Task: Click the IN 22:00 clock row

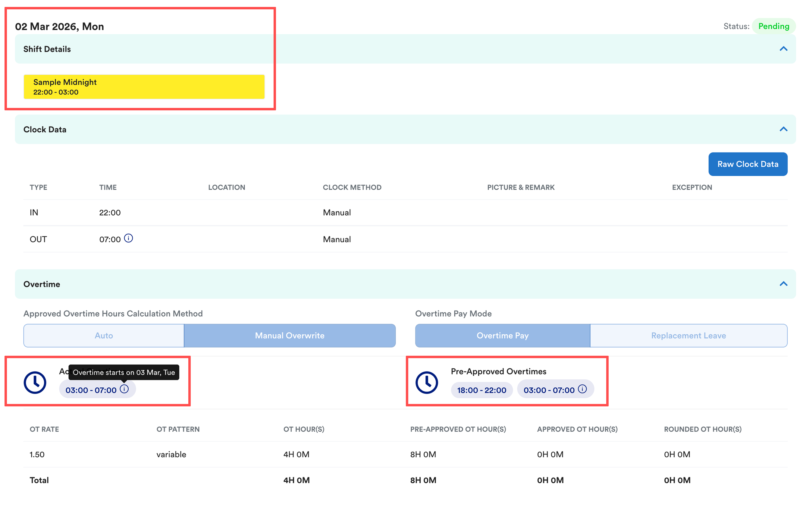Action: pos(110,212)
